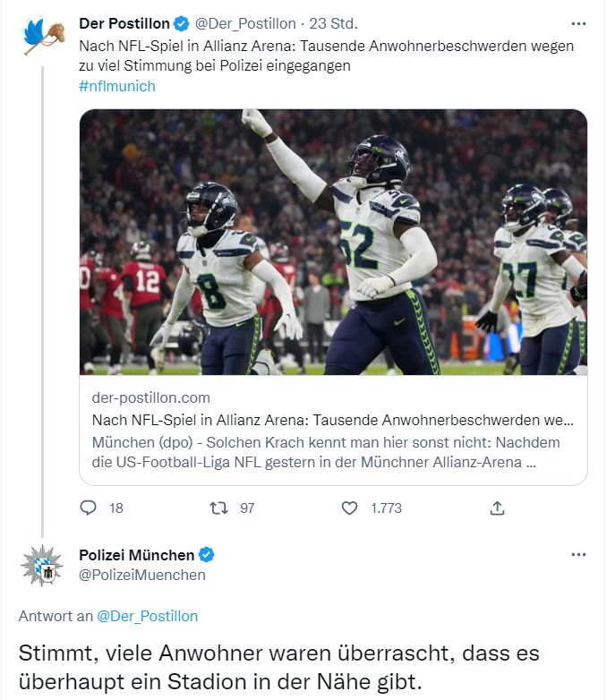
Task: Open the @PolizeiMuenchen handle
Action: (142, 575)
